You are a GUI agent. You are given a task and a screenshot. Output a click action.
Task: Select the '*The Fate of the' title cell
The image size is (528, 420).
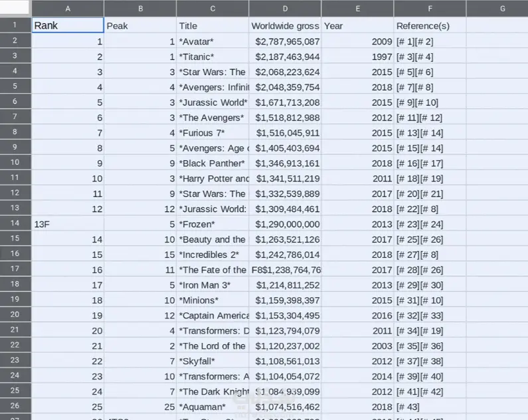tap(213, 269)
